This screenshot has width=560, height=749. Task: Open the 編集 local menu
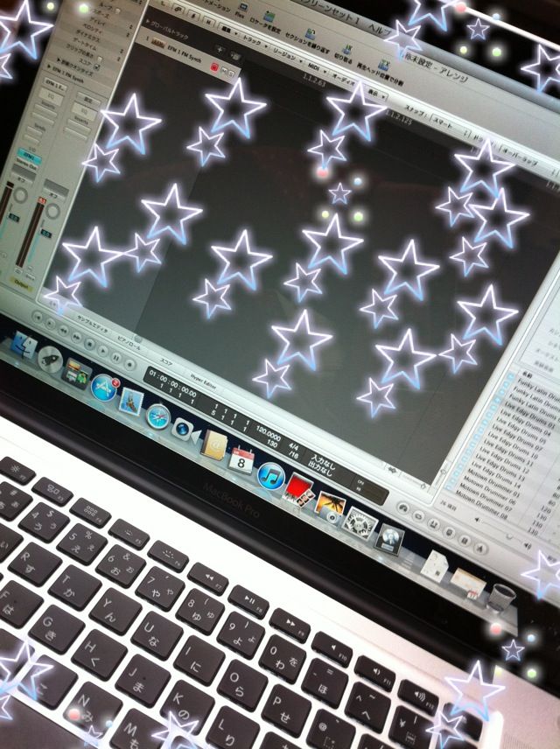coord(229,30)
